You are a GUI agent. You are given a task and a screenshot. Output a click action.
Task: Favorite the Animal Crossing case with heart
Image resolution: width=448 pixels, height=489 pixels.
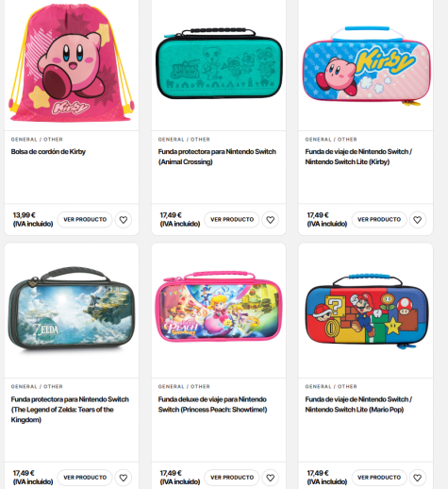(271, 220)
